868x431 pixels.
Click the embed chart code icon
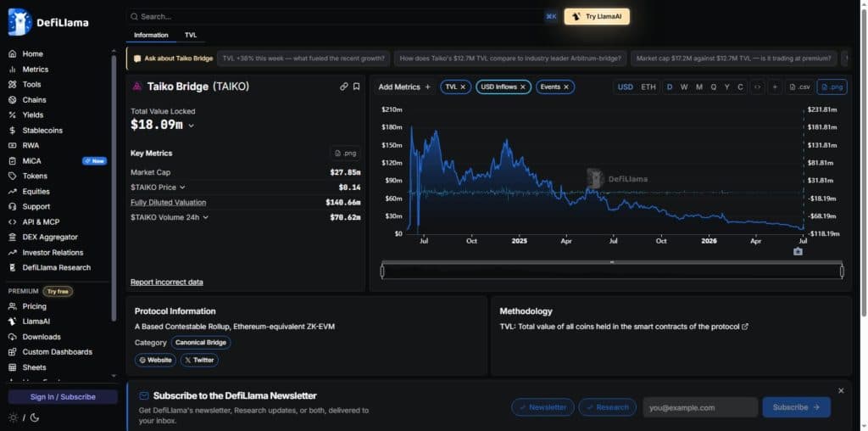757,87
